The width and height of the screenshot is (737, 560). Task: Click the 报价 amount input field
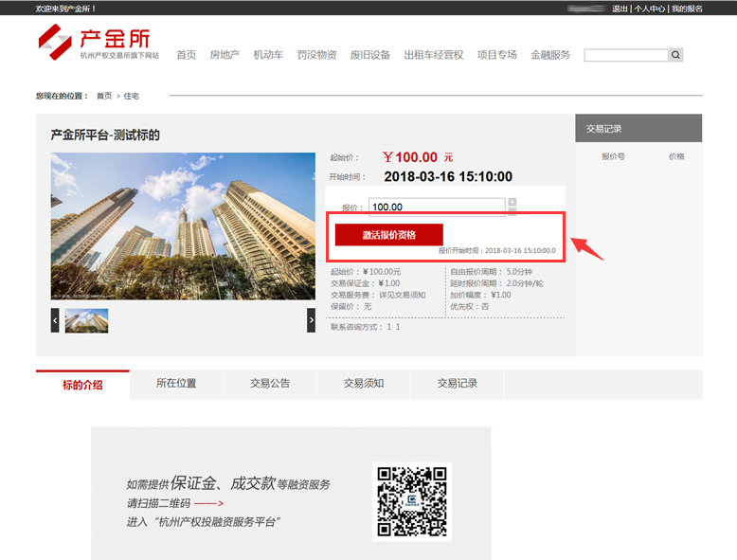click(437, 207)
